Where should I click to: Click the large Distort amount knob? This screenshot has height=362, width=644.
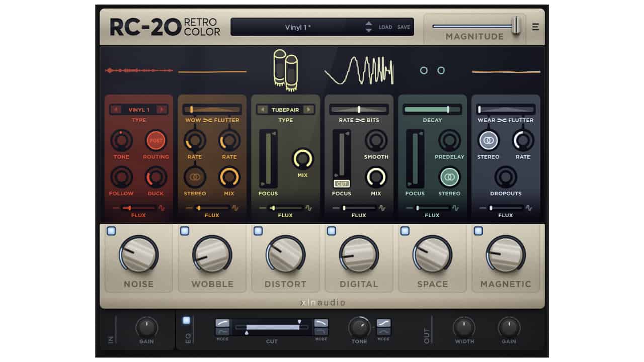pyautogui.click(x=285, y=254)
